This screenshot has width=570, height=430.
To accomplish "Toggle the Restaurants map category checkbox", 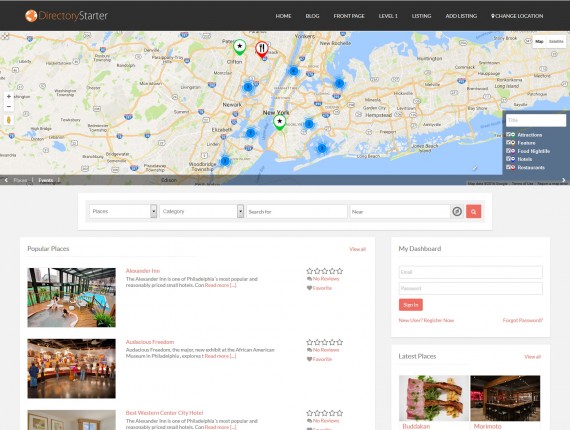I will [509, 167].
